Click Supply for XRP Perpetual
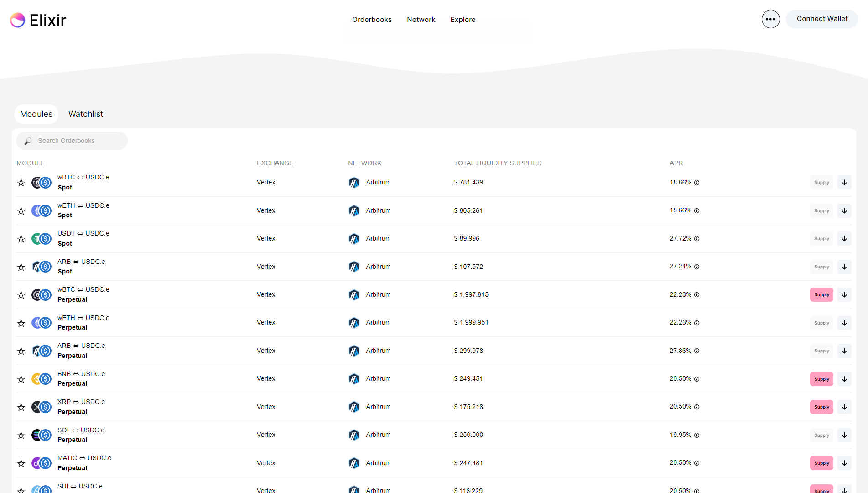This screenshot has width=868, height=493. coord(821,407)
